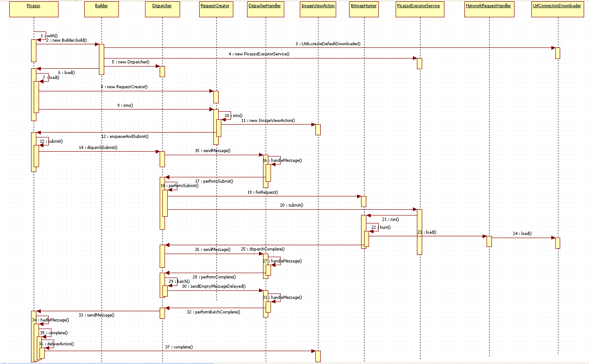Select '3 : Utils.createDefaultDownloader()' message label

click(328, 44)
